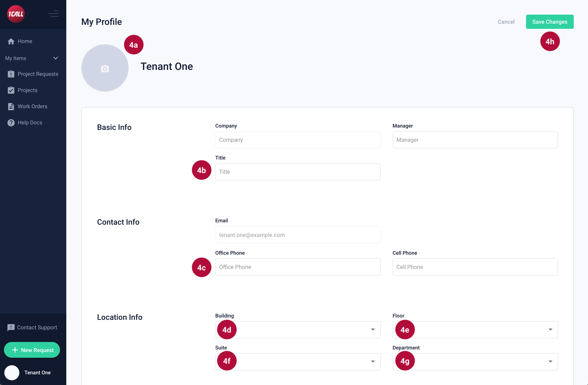Upload photo via camera avatar placeholder

click(105, 68)
